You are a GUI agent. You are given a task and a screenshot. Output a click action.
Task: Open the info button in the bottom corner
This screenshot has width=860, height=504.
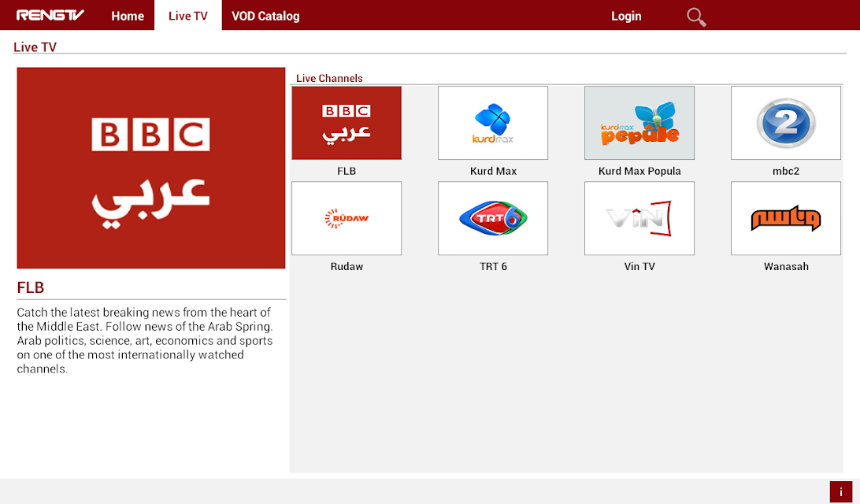[841, 492]
